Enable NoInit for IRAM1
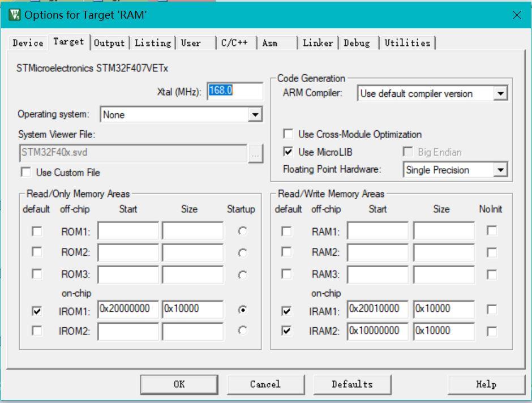Image resolution: width=532 pixels, height=403 pixels. (492, 310)
